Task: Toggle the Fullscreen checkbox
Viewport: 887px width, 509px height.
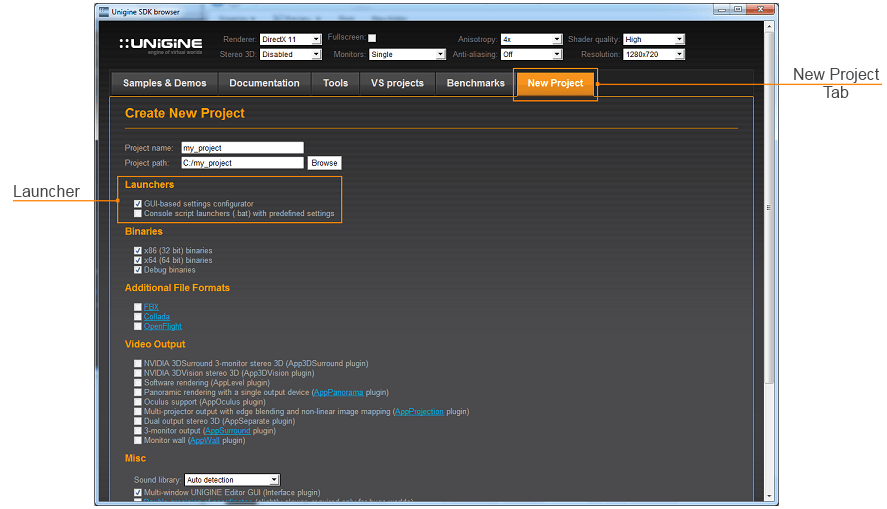Action: pyautogui.click(x=372, y=38)
